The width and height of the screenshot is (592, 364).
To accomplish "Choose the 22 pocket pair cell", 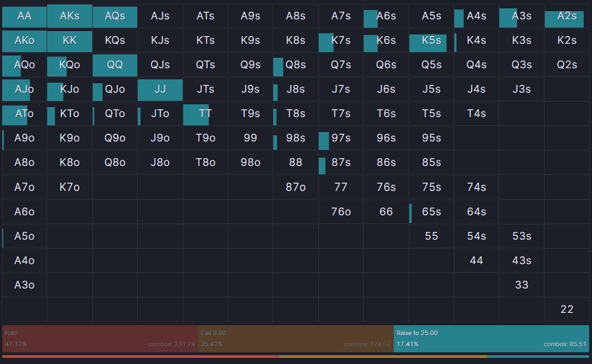I will [566, 309].
